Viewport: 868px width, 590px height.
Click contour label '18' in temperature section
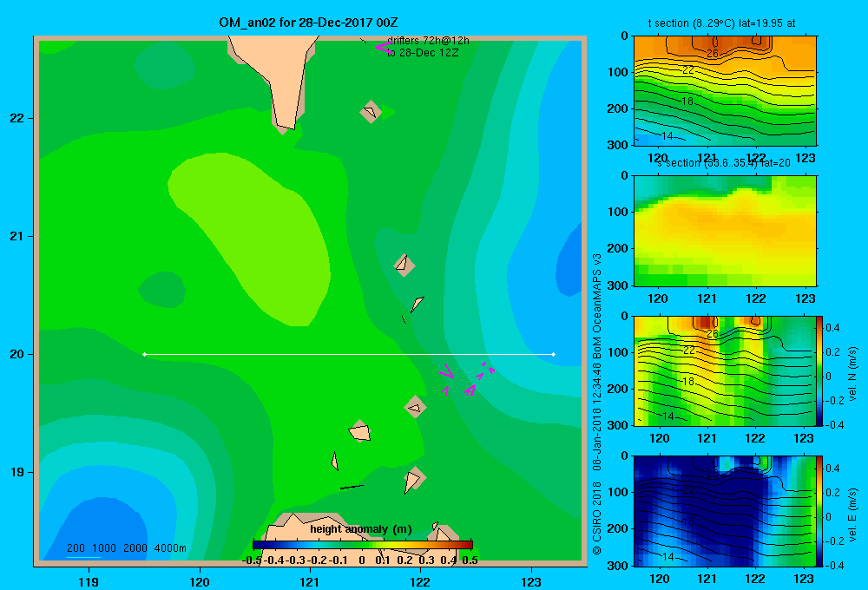click(x=687, y=102)
